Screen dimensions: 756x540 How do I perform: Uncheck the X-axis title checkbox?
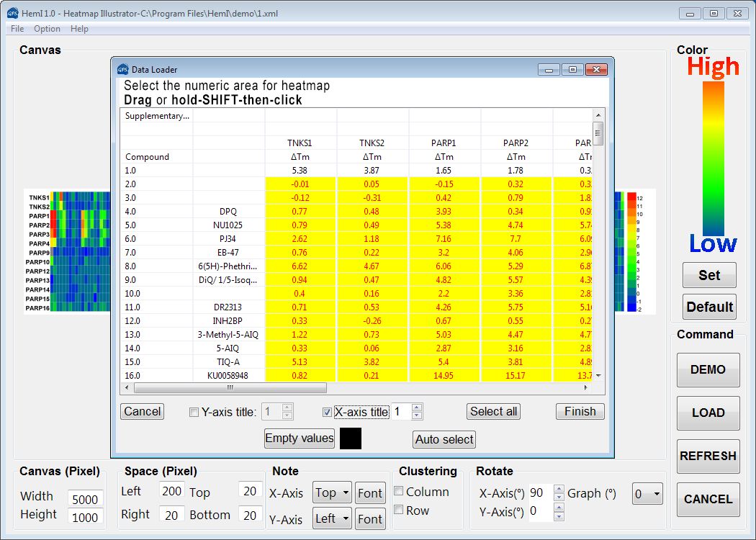[x=328, y=413]
